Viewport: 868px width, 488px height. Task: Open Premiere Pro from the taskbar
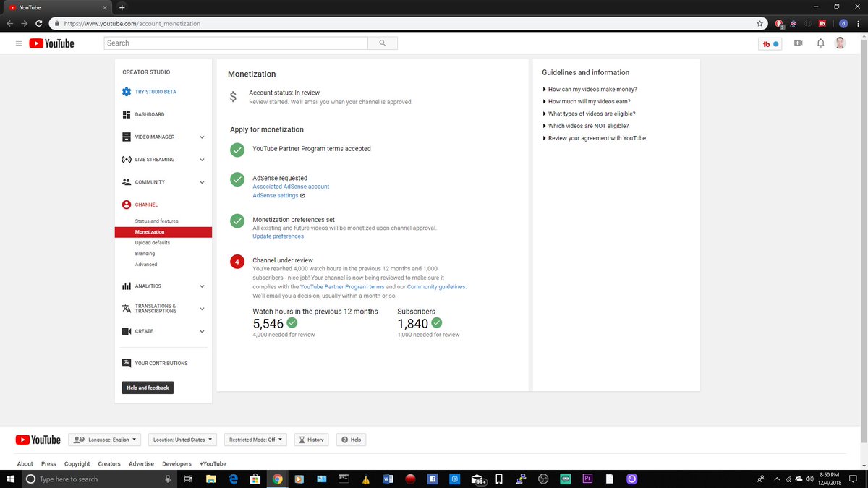[x=587, y=479]
